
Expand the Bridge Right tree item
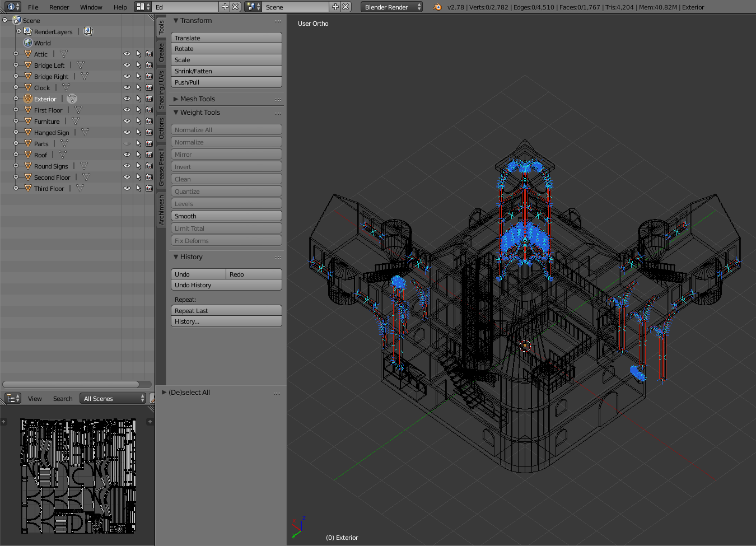tap(16, 76)
